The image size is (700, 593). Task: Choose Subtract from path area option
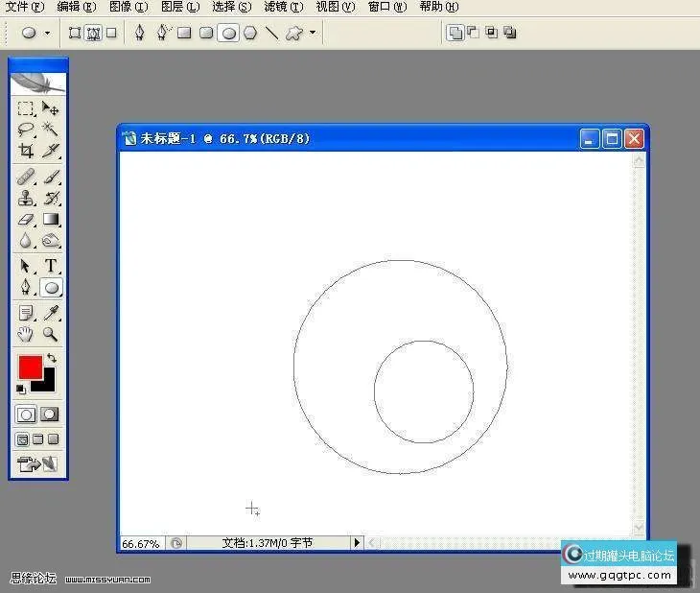473,33
